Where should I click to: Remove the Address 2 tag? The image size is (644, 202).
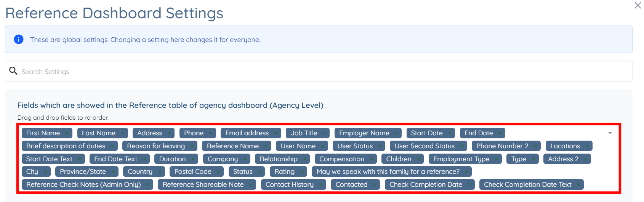click(x=586, y=159)
